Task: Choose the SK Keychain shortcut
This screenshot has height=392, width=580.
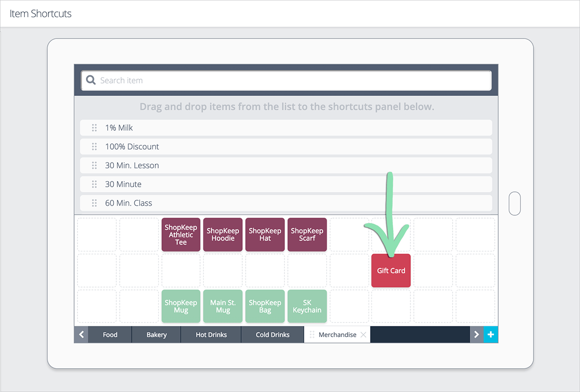Action: (307, 306)
